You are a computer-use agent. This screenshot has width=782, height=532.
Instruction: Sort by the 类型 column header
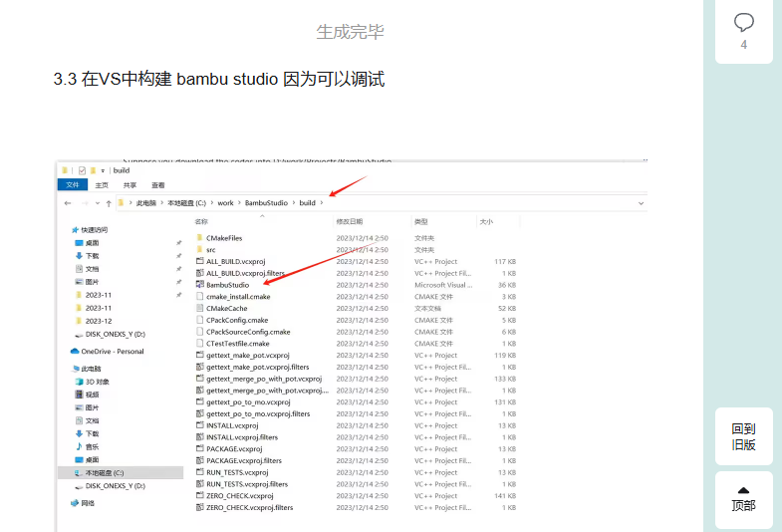(420, 221)
